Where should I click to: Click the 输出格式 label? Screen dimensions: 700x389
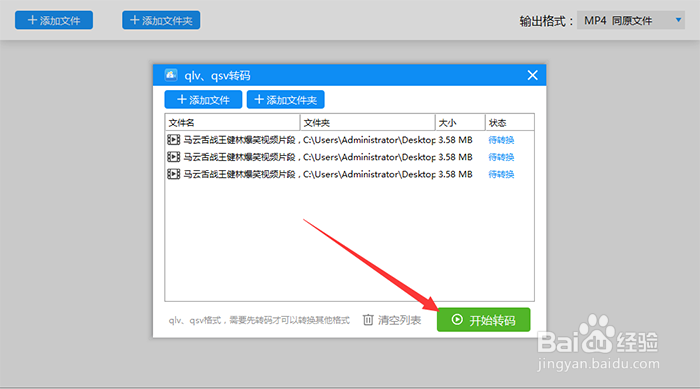click(x=546, y=21)
